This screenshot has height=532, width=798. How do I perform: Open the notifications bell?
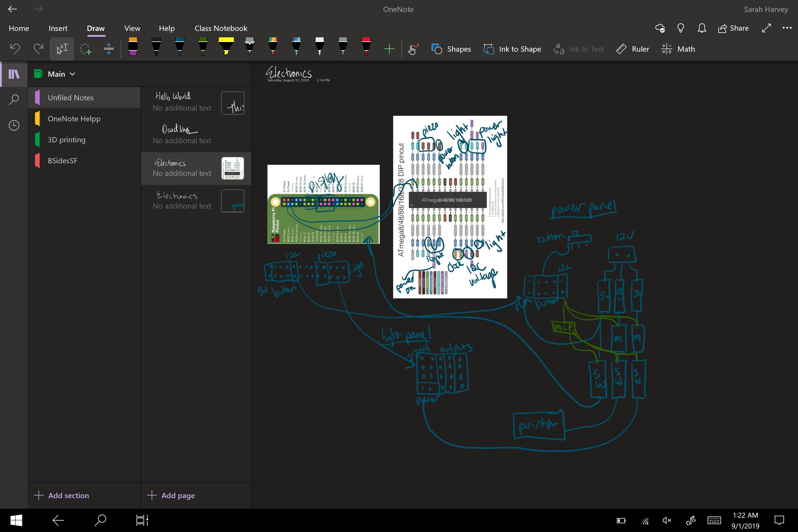tap(702, 28)
